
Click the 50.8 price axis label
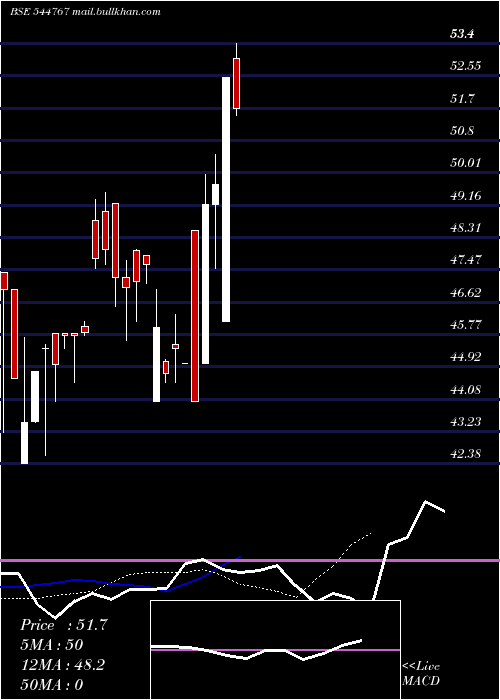pos(462,131)
